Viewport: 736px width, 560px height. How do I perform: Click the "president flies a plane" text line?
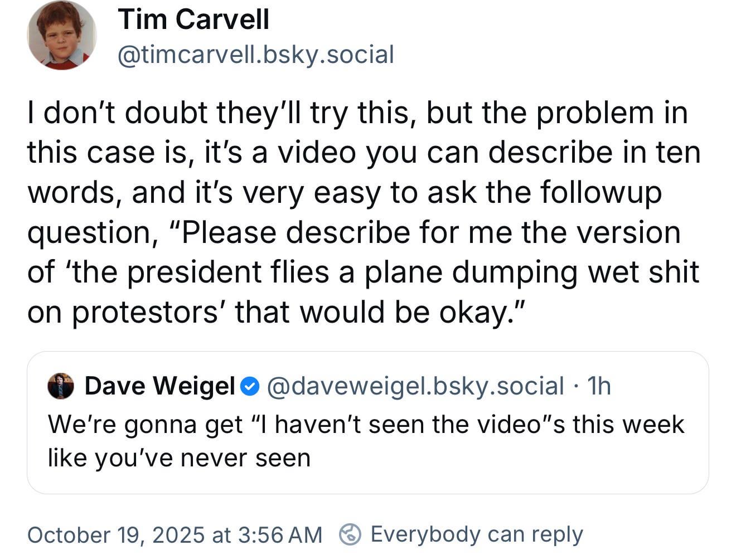click(362, 272)
